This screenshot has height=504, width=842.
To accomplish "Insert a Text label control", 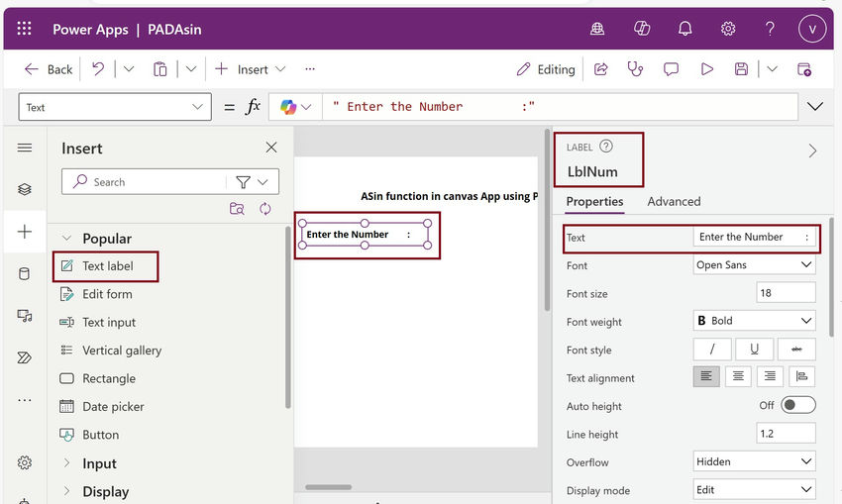I will click(x=107, y=265).
